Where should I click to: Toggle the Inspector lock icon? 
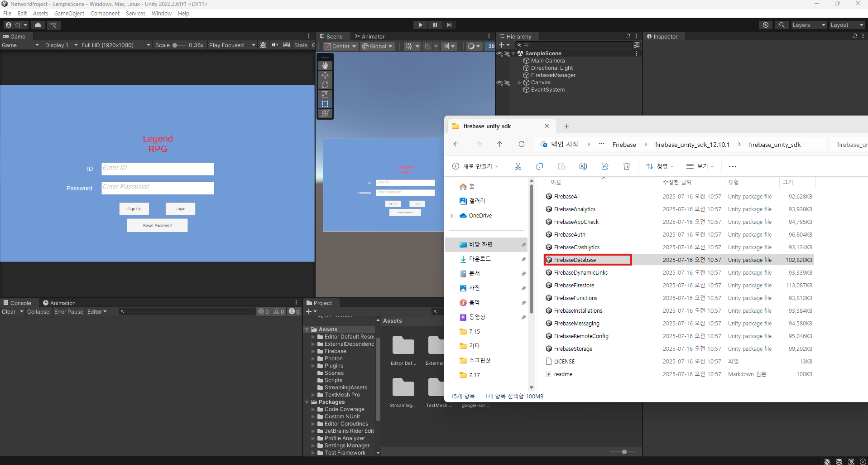click(855, 36)
